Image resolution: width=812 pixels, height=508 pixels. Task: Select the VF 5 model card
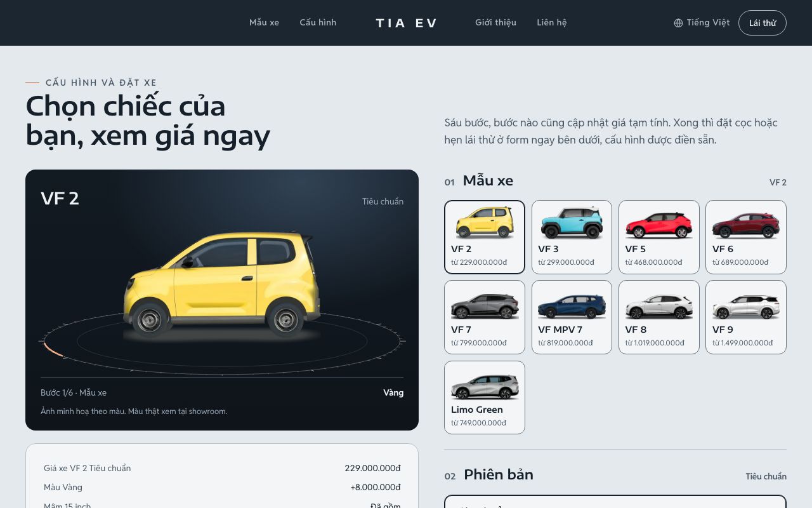(659, 237)
